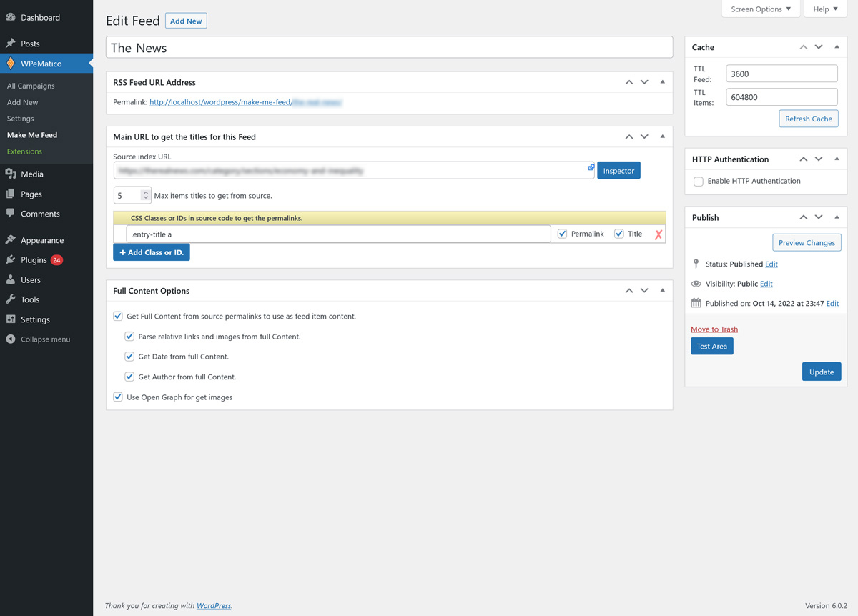Click the Collapse menu arrow icon
Image resolution: width=858 pixels, height=616 pixels.
(x=11, y=339)
